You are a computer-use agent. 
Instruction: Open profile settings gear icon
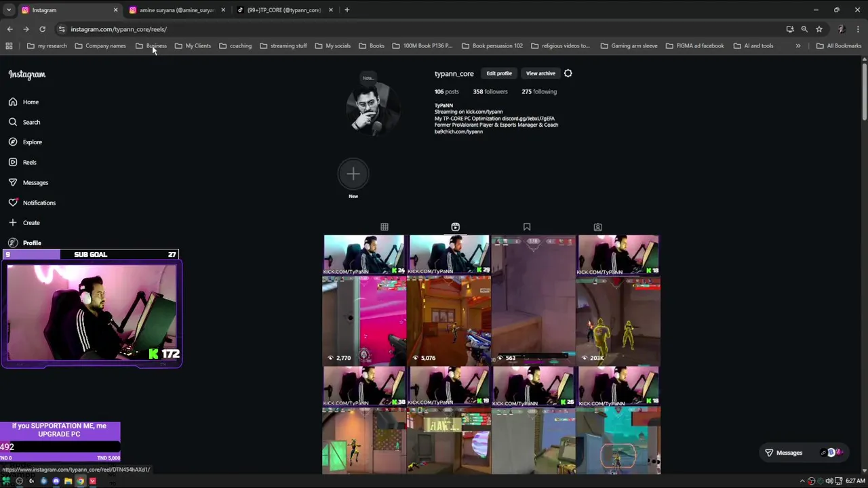click(x=568, y=73)
